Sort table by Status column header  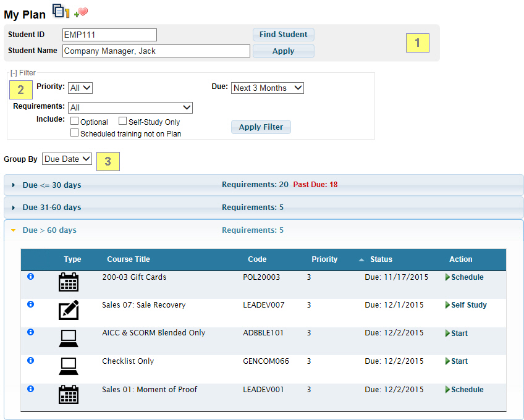coord(381,259)
